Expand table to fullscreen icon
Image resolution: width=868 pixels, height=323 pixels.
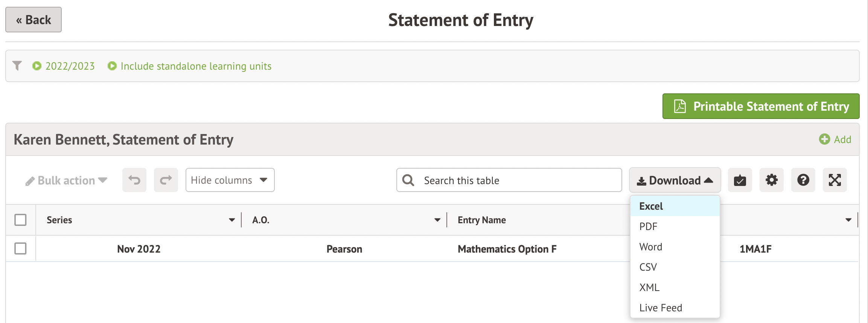pos(834,180)
